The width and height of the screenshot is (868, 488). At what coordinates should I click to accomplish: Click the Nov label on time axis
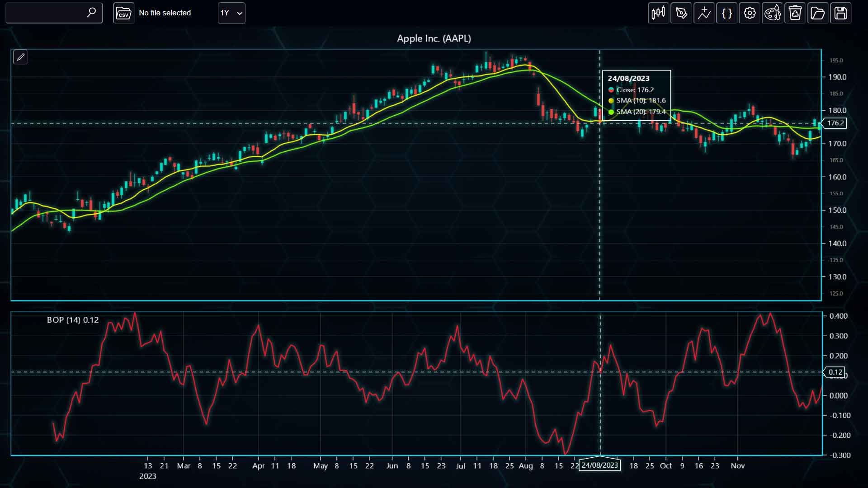coord(738,466)
